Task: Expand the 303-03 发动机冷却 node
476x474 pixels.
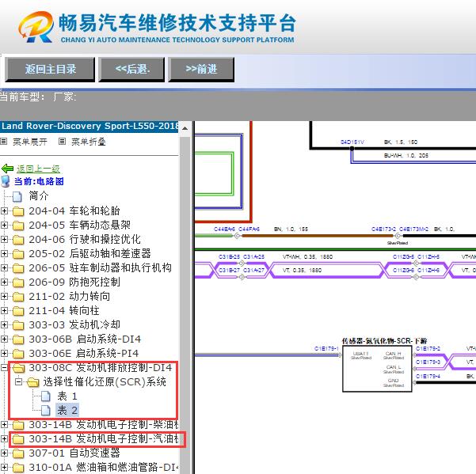Action: click(4, 324)
